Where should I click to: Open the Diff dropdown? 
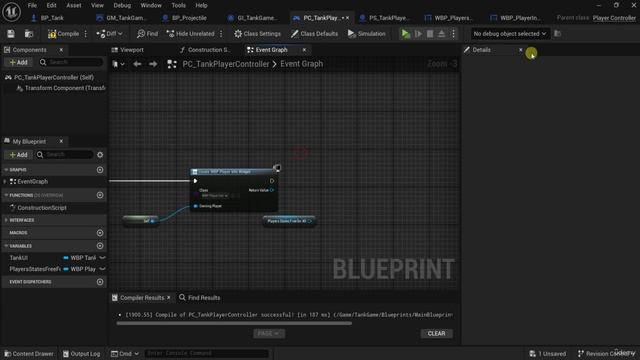[x=109, y=34]
